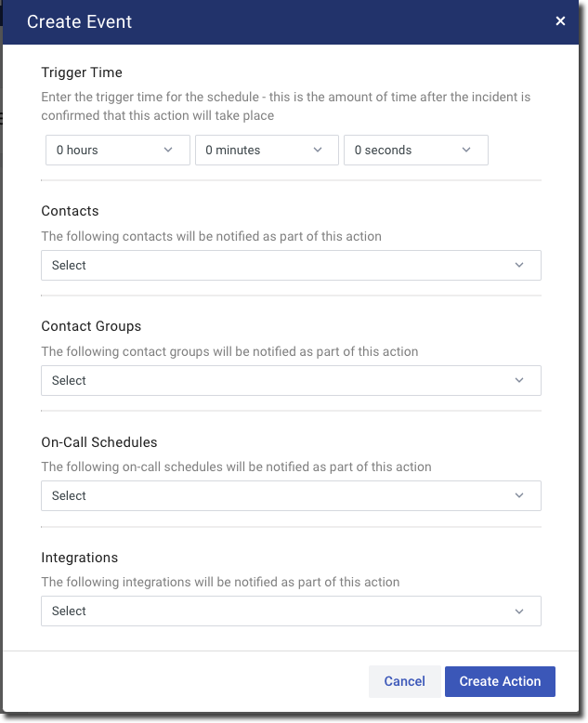Screen dimensions: 588x723
Task: Close the Create Event dialog
Action: tap(560, 21)
